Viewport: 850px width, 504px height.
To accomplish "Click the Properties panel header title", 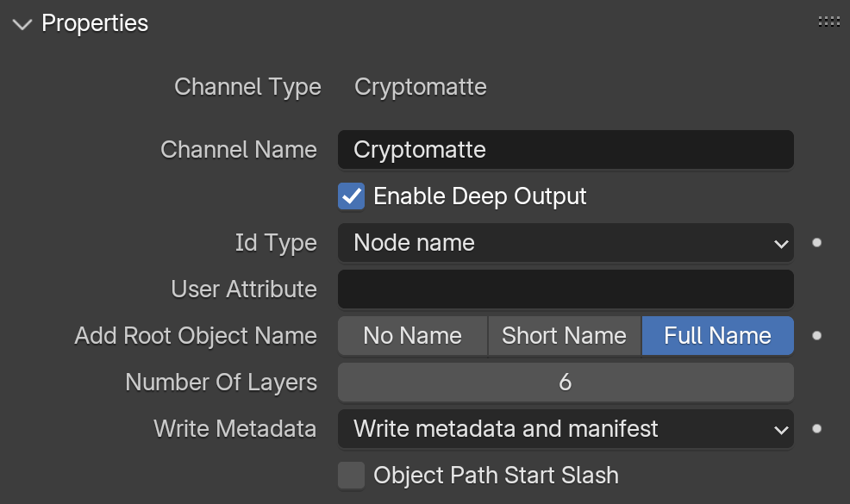I will pyautogui.click(x=95, y=23).
